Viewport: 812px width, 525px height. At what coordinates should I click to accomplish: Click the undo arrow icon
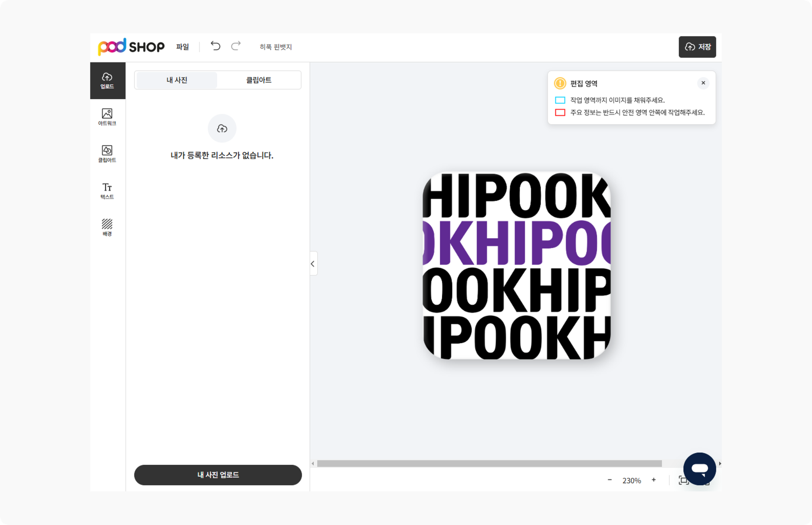click(215, 46)
